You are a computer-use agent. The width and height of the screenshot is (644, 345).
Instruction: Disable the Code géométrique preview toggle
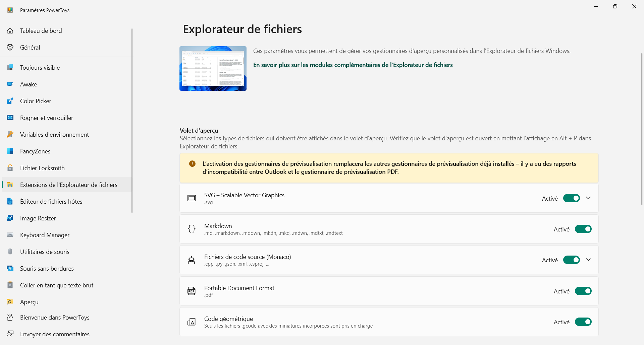click(x=583, y=322)
